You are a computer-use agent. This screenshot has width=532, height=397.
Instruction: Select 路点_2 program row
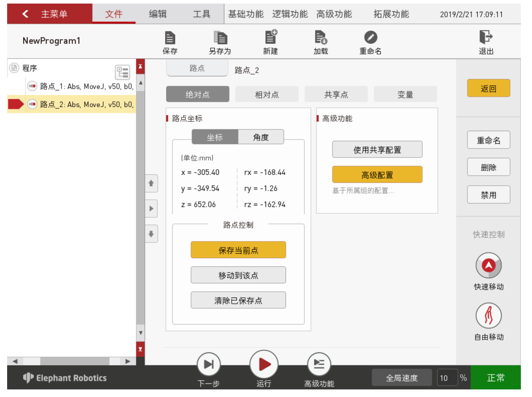(72, 104)
